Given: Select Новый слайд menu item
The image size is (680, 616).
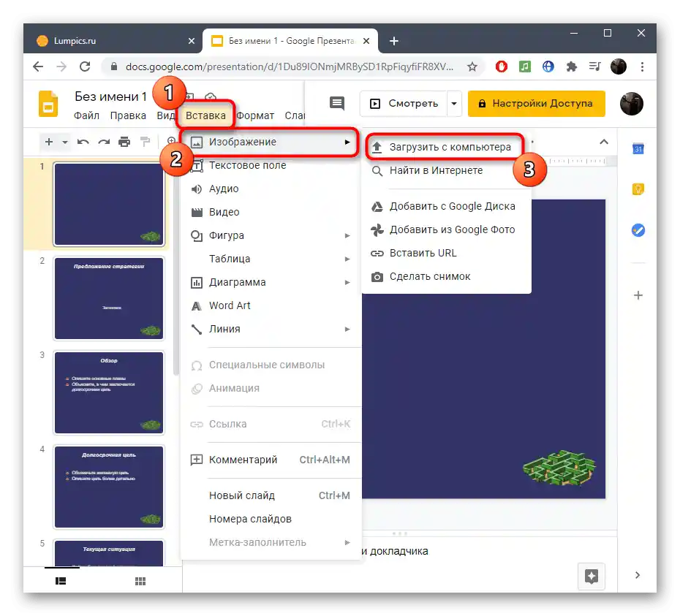Looking at the screenshot, I should (271, 495).
